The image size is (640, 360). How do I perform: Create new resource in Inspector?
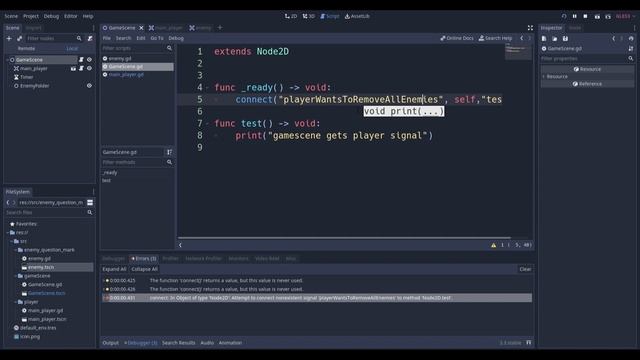544,38
